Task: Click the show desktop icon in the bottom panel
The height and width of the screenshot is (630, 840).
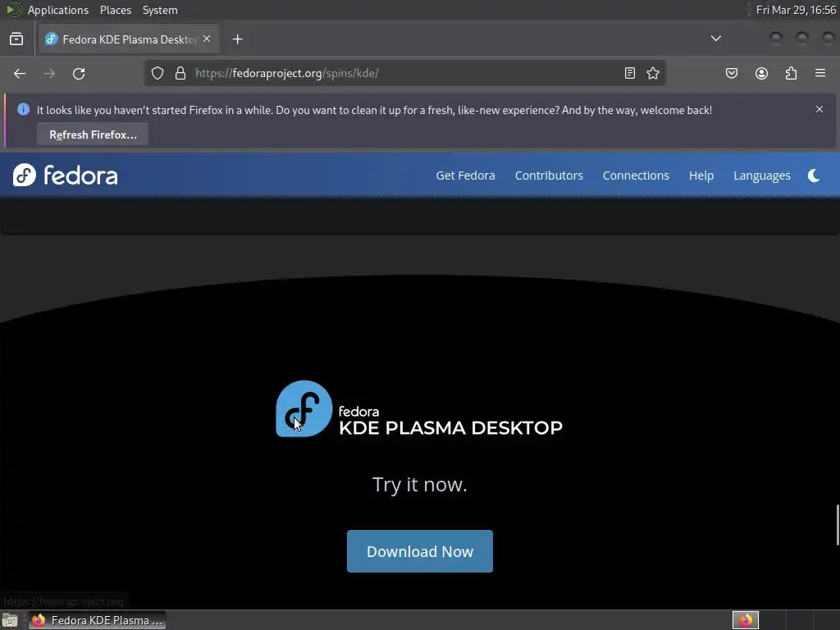Action: [x=10, y=620]
